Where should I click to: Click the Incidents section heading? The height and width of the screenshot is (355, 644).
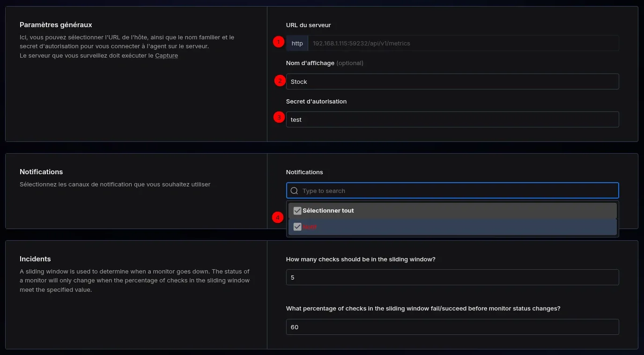[35, 259]
